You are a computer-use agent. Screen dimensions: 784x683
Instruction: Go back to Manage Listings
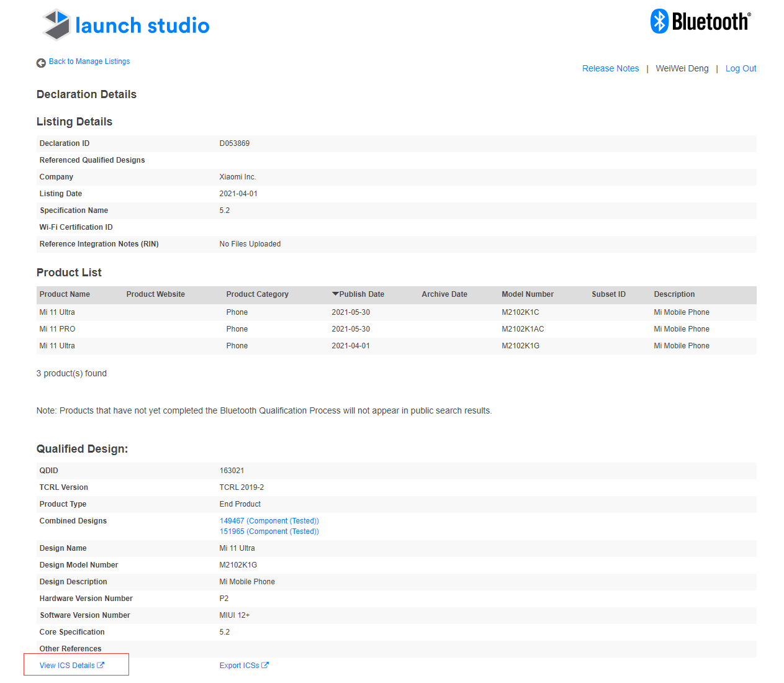tap(89, 61)
